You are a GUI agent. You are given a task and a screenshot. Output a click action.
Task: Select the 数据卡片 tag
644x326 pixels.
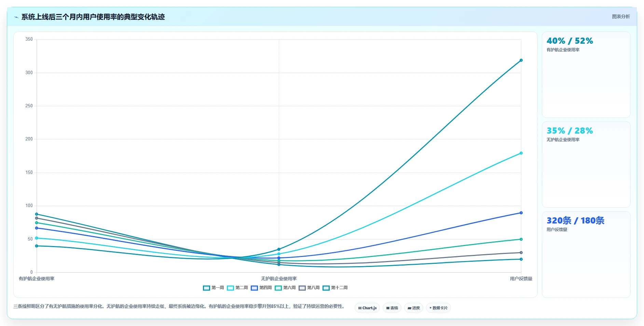click(438, 308)
